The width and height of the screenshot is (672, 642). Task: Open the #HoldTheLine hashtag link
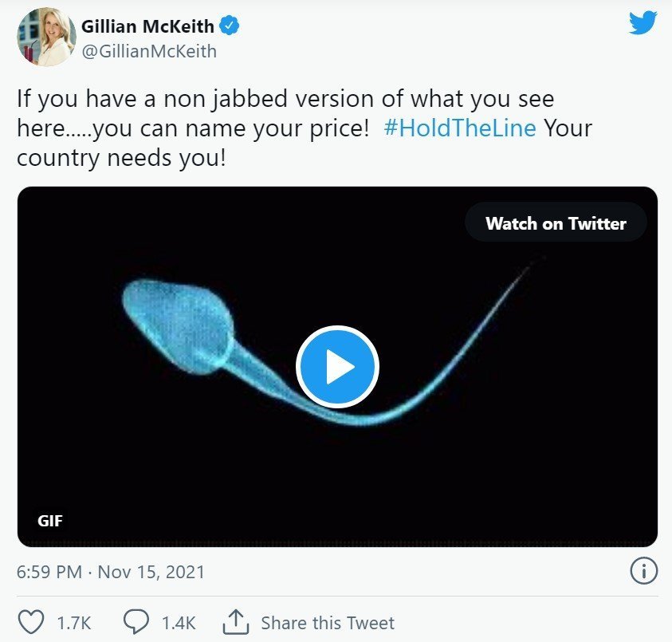[x=459, y=128]
